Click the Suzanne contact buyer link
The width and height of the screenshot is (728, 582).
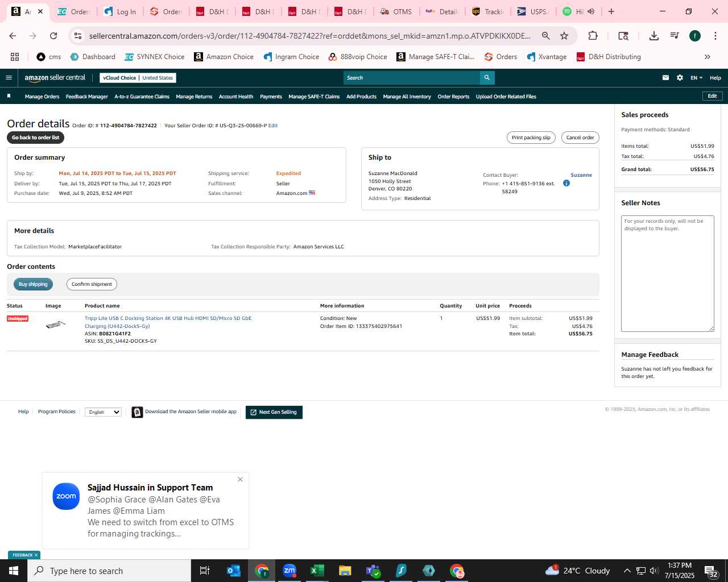coord(581,175)
